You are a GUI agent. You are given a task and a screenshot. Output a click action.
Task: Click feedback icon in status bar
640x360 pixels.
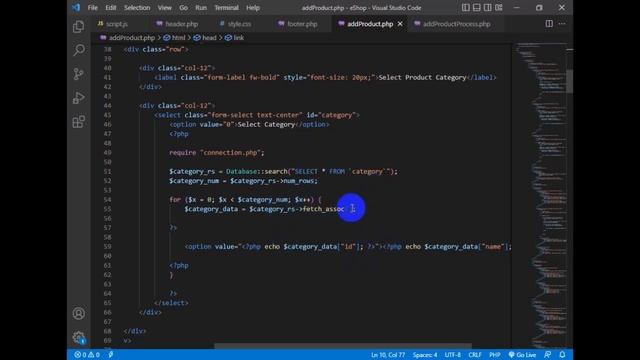pos(548,355)
